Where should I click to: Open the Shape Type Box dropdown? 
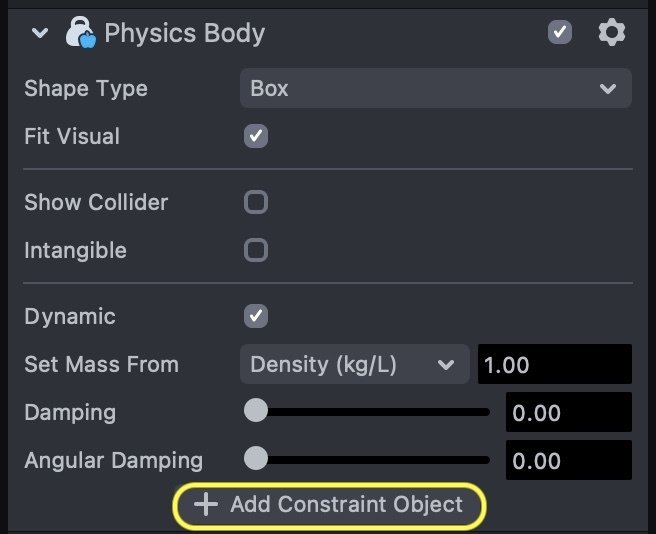pos(435,88)
